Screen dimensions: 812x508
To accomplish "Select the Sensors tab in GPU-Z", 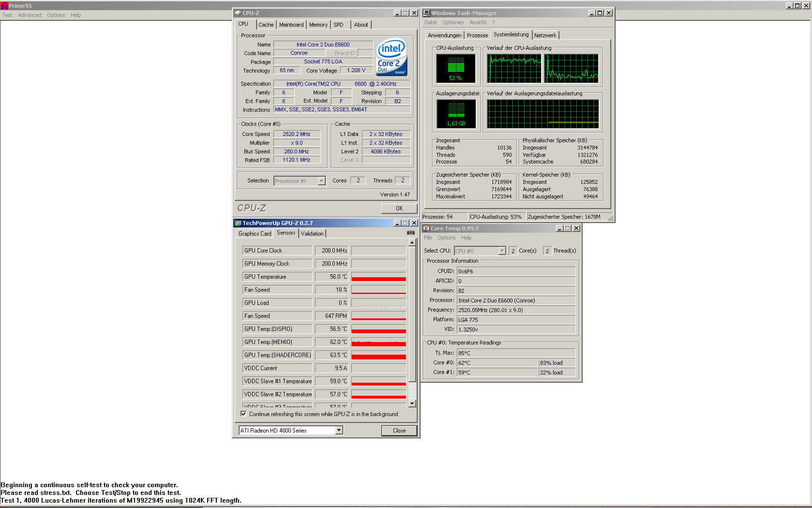I will coord(286,233).
